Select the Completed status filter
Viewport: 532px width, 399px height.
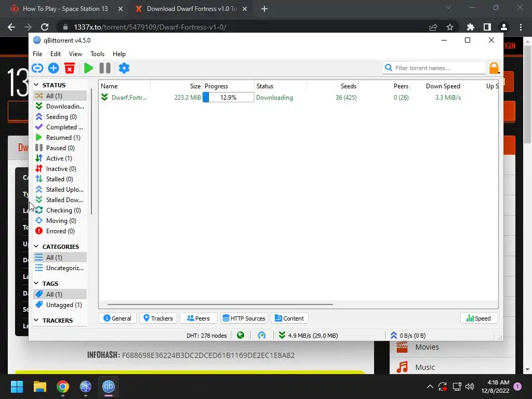[60, 127]
